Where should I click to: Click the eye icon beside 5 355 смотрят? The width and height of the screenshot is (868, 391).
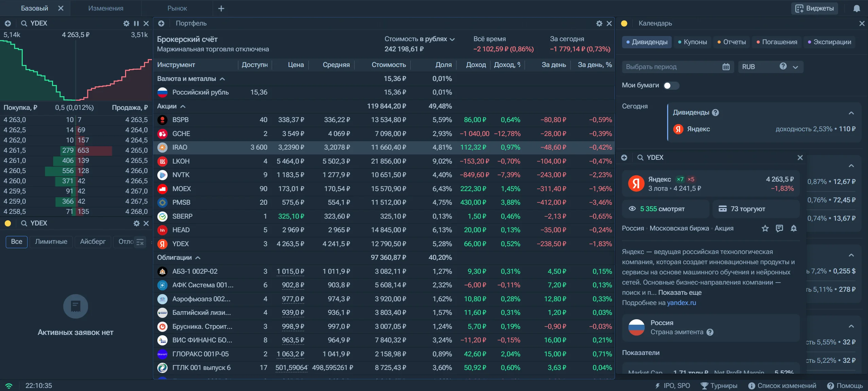pos(632,209)
